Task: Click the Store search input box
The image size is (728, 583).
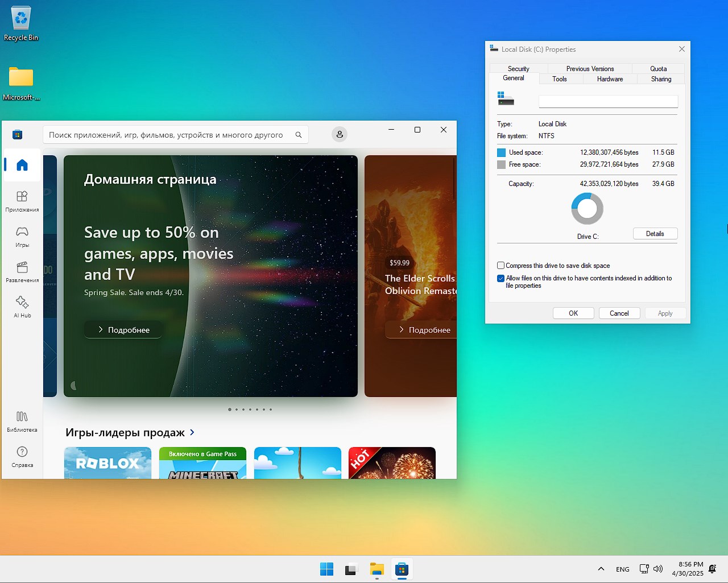Action: pos(176,135)
